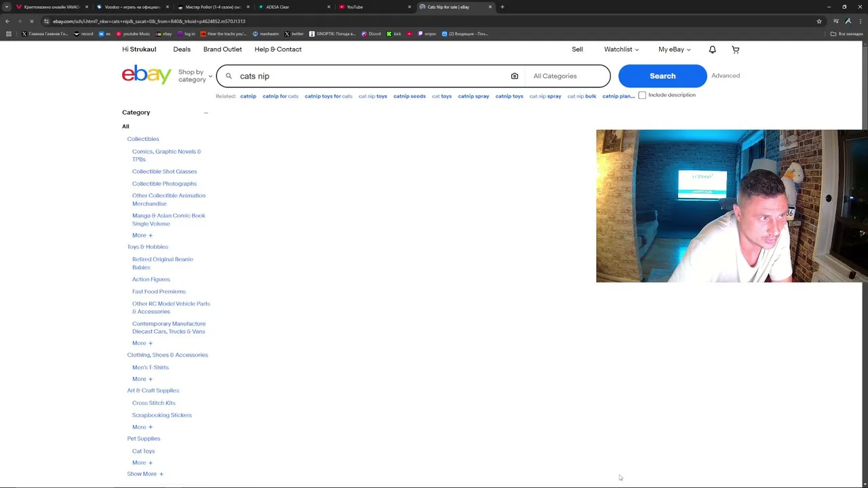The image size is (868, 488).
Task: Expand More under Clothing, Shoes & Accessories
Action: tap(142, 379)
